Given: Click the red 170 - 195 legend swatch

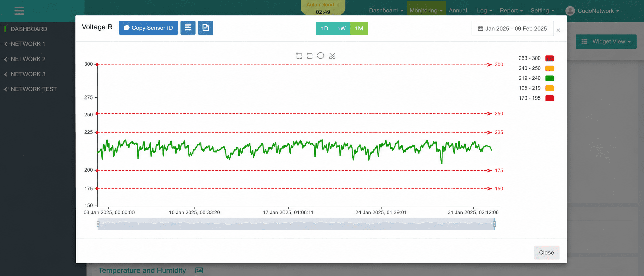Looking at the screenshot, I should click(550, 98).
